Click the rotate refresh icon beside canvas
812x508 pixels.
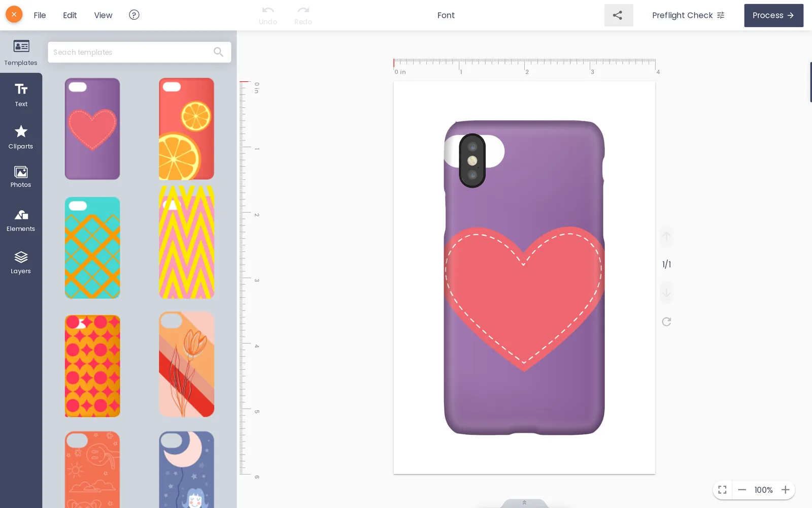click(666, 322)
